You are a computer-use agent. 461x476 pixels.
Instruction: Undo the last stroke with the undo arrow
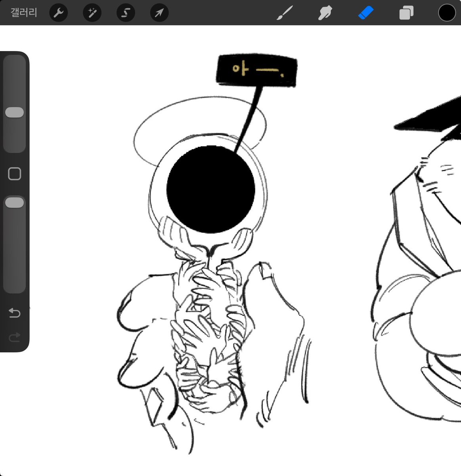point(15,313)
